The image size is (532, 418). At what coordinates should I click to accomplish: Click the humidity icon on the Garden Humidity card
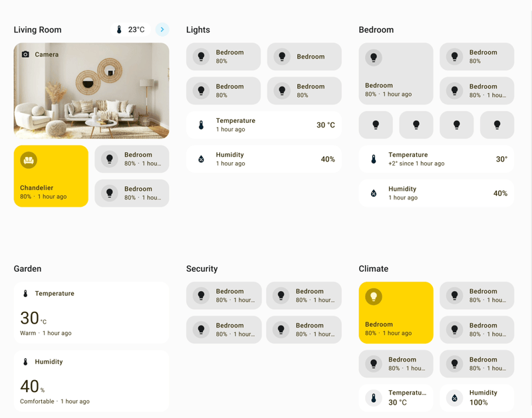pyautogui.click(x=25, y=362)
